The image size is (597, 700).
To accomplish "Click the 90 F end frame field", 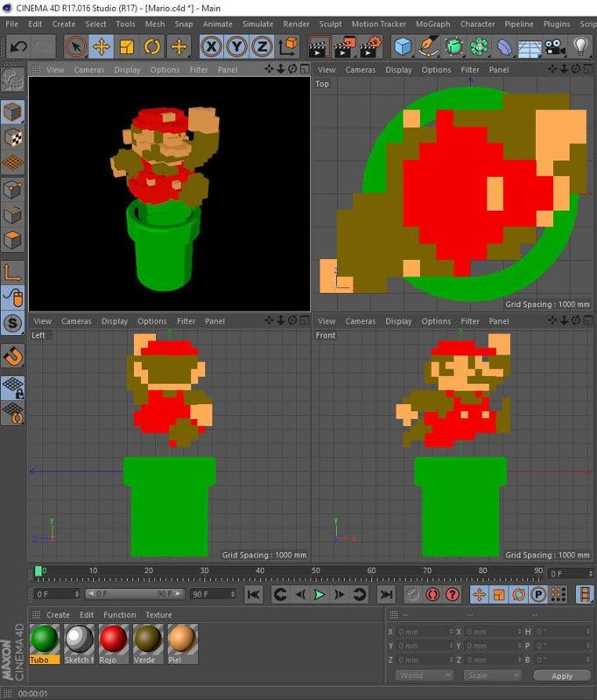I will pos(213,594).
